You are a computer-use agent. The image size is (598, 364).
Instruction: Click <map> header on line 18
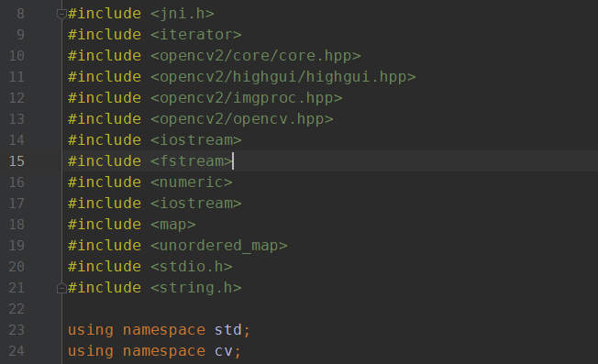172,225
